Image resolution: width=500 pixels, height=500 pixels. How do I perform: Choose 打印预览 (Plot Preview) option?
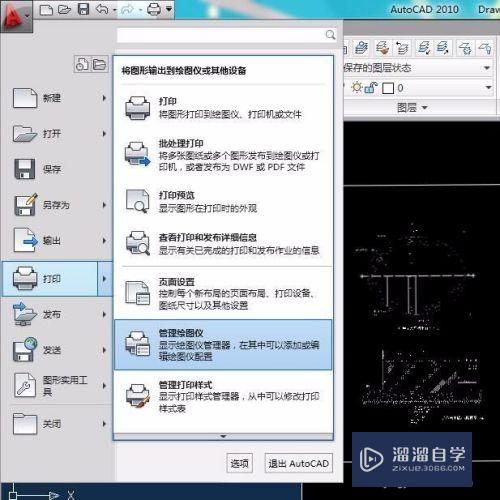point(223,201)
